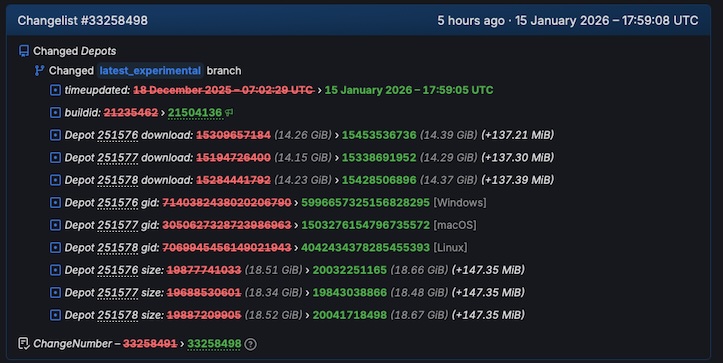
Task: Click the square icon next to buildid
Action: [x=55, y=113]
